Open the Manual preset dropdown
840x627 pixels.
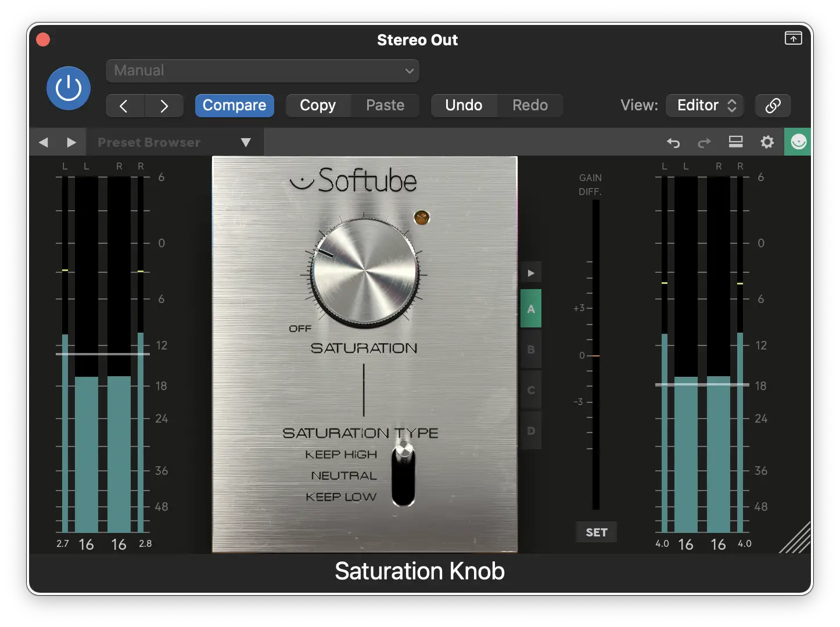tap(262, 71)
